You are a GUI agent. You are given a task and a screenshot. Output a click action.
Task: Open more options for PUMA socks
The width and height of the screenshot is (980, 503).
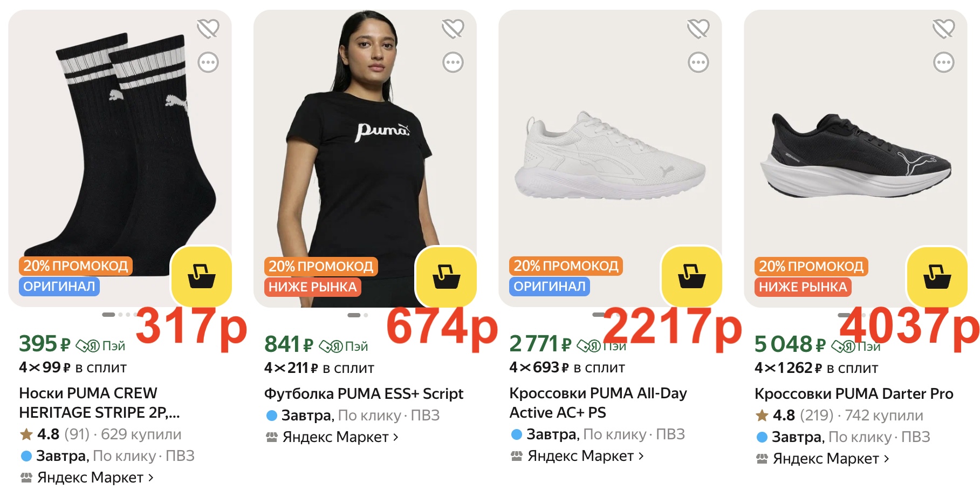click(208, 63)
